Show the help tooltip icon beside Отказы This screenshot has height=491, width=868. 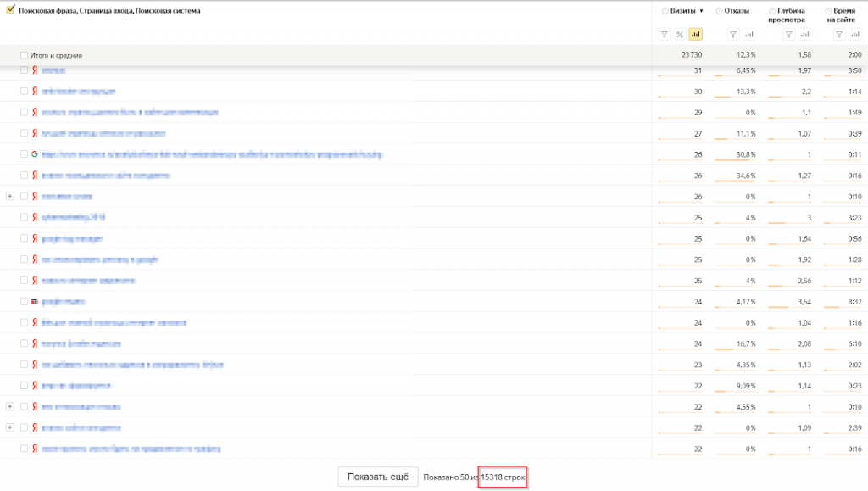click(x=720, y=11)
